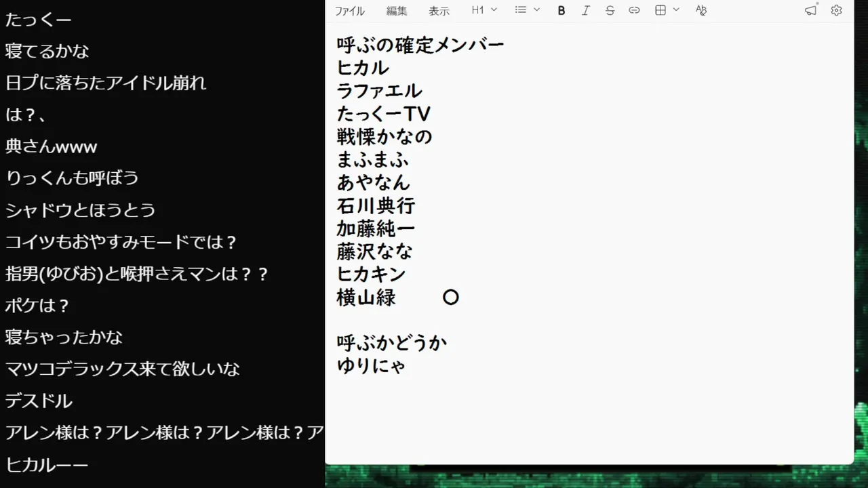This screenshot has height=488, width=868.
Task: Insert a link with the link icon
Action: pyautogui.click(x=634, y=10)
